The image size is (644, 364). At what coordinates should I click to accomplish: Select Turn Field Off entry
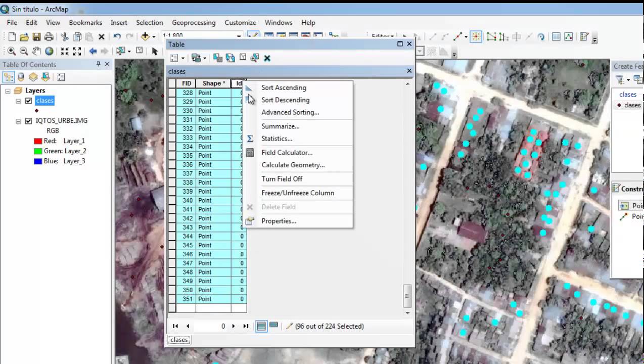click(298, 179)
